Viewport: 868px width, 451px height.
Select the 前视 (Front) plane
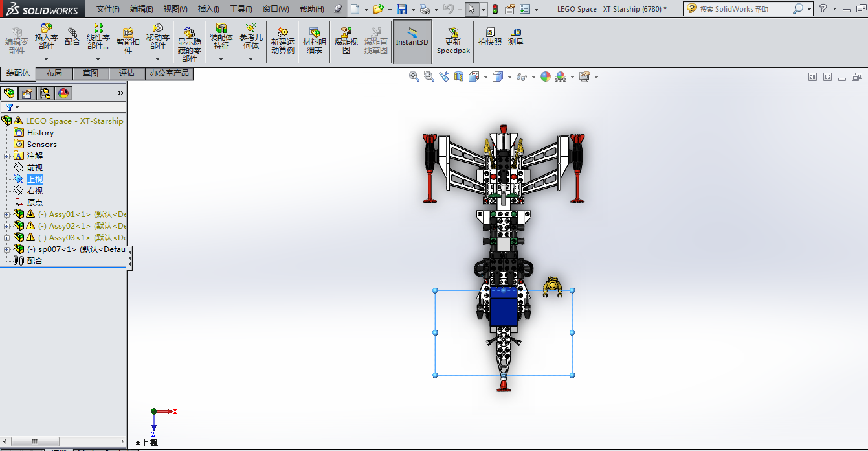[x=35, y=168]
